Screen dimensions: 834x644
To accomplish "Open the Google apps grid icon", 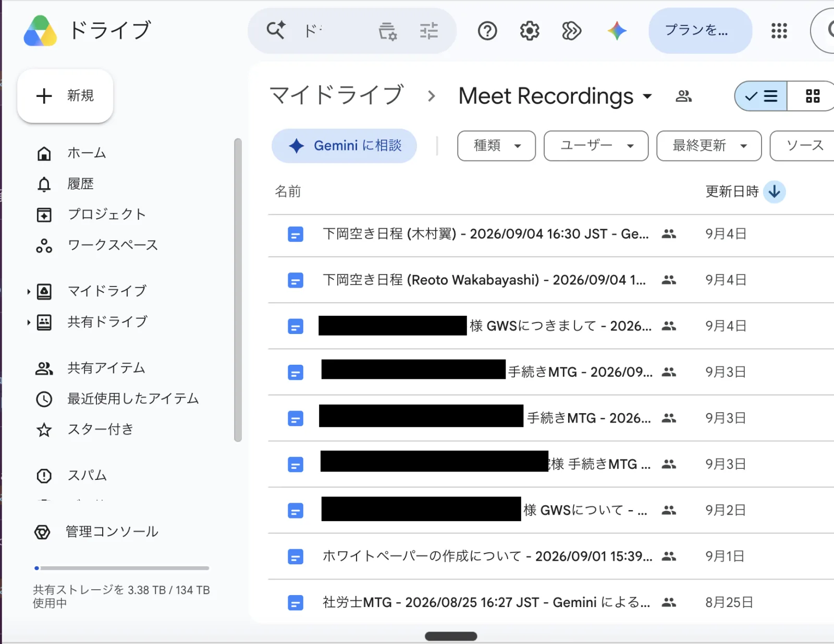I will tap(779, 31).
